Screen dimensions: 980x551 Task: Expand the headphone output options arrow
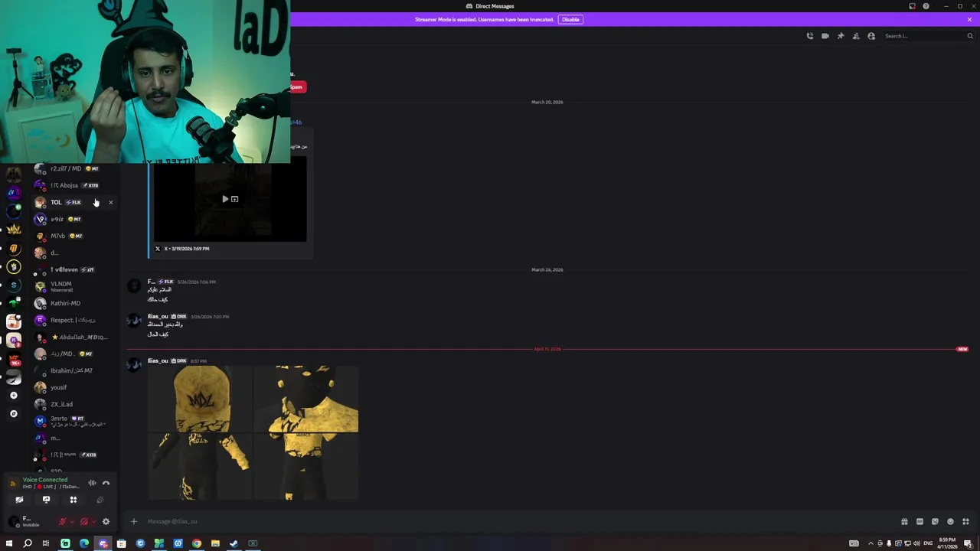[94, 522]
